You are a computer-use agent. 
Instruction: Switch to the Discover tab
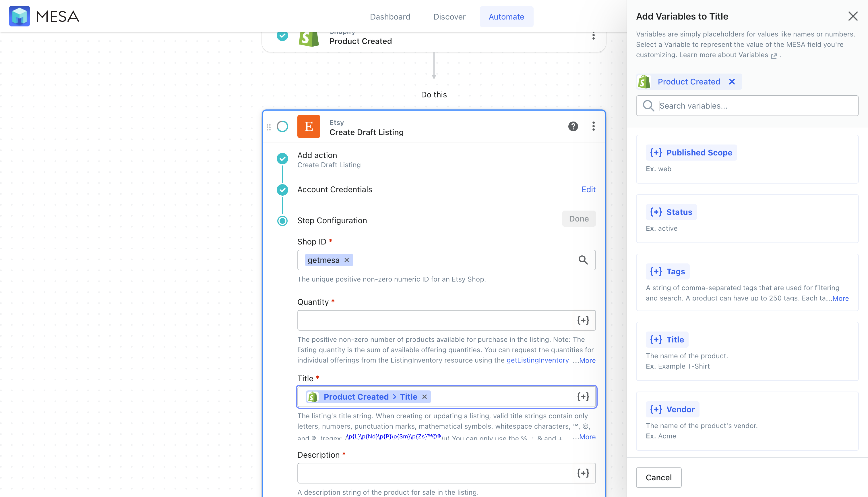[x=449, y=17]
